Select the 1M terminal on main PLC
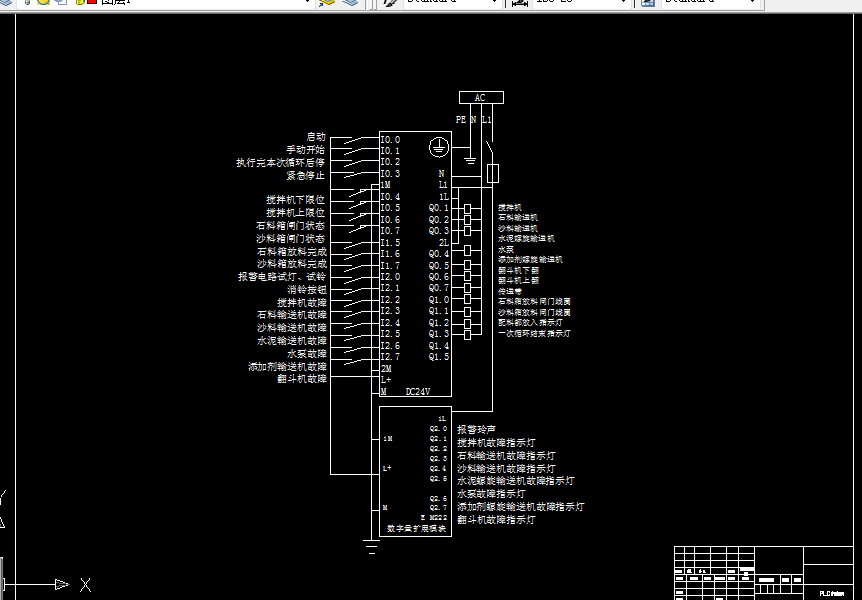The width and height of the screenshot is (862, 600). pyautogui.click(x=385, y=185)
